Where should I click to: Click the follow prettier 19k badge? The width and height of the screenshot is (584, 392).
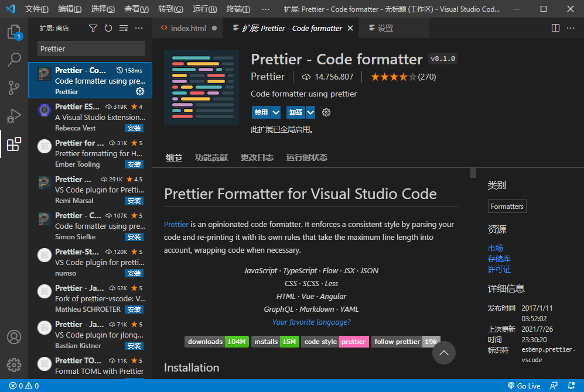405,342
